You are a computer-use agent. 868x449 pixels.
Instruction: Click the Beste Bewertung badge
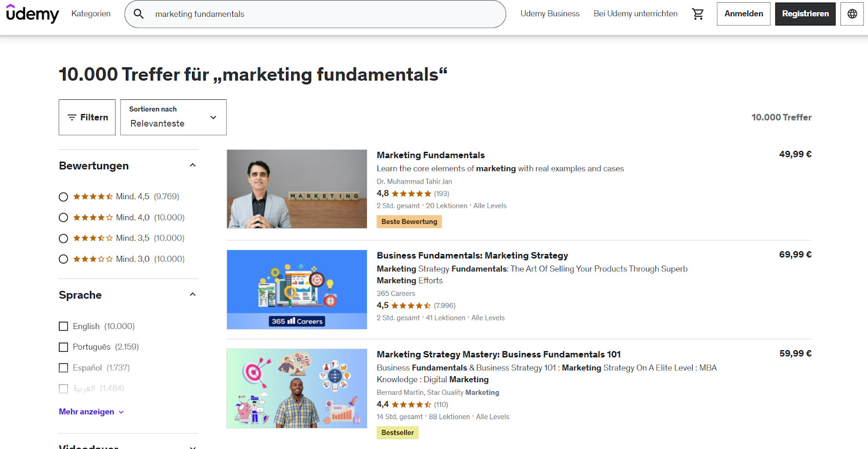click(x=409, y=222)
